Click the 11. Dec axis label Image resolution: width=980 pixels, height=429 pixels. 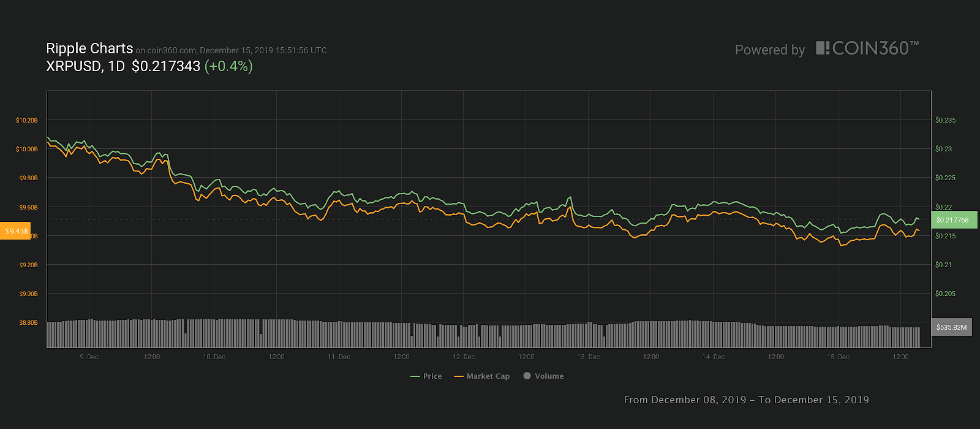[339, 357]
